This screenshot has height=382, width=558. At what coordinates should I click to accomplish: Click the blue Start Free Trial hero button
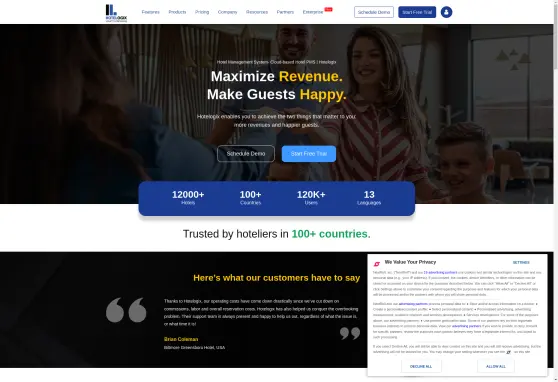(x=309, y=154)
